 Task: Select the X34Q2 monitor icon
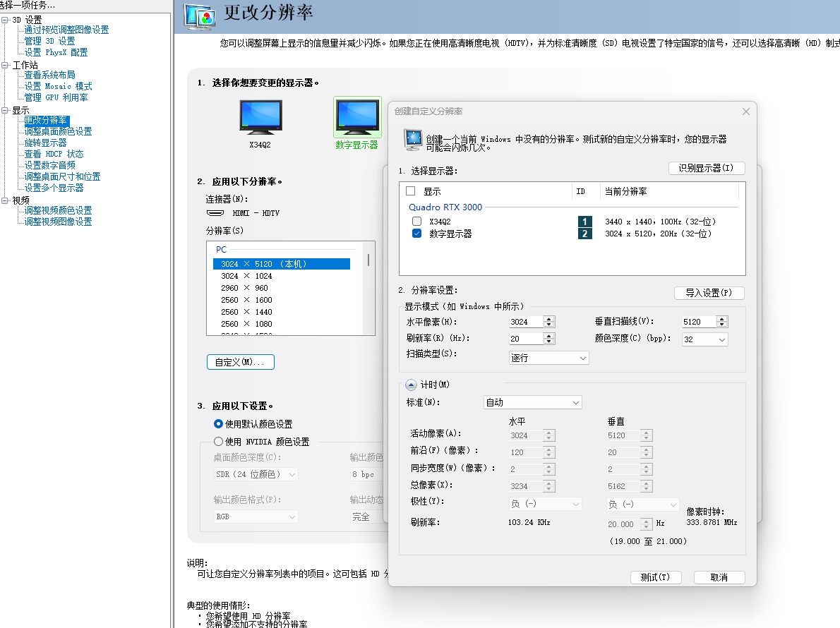[x=260, y=119]
